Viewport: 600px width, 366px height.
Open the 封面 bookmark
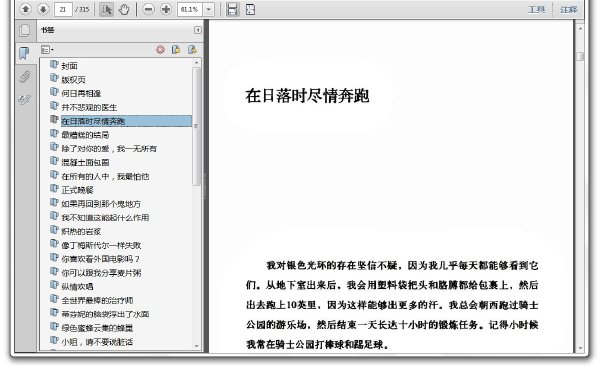tap(69, 66)
